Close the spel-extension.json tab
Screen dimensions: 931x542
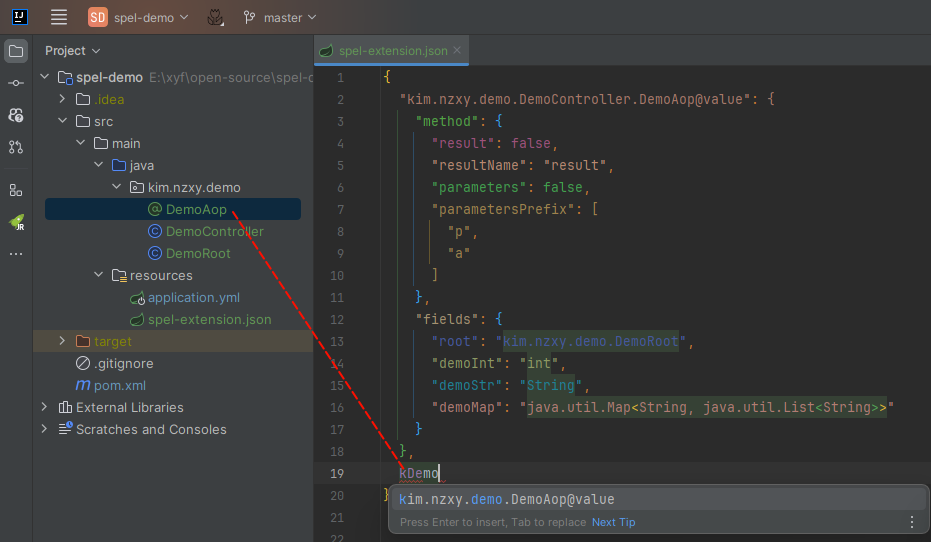(457, 50)
